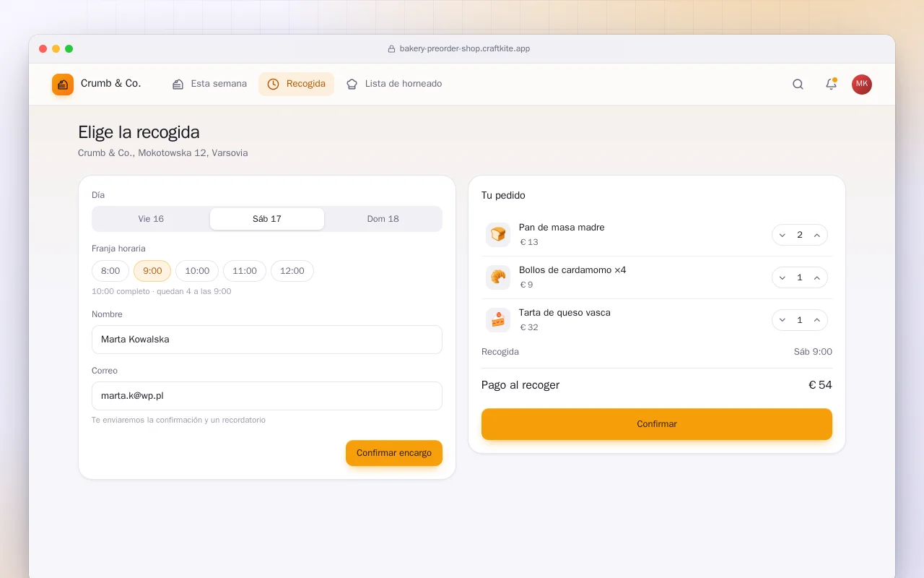924x578 pixels.
Task: Open the search magnifier icon
Action: click(x=798, y=84)
